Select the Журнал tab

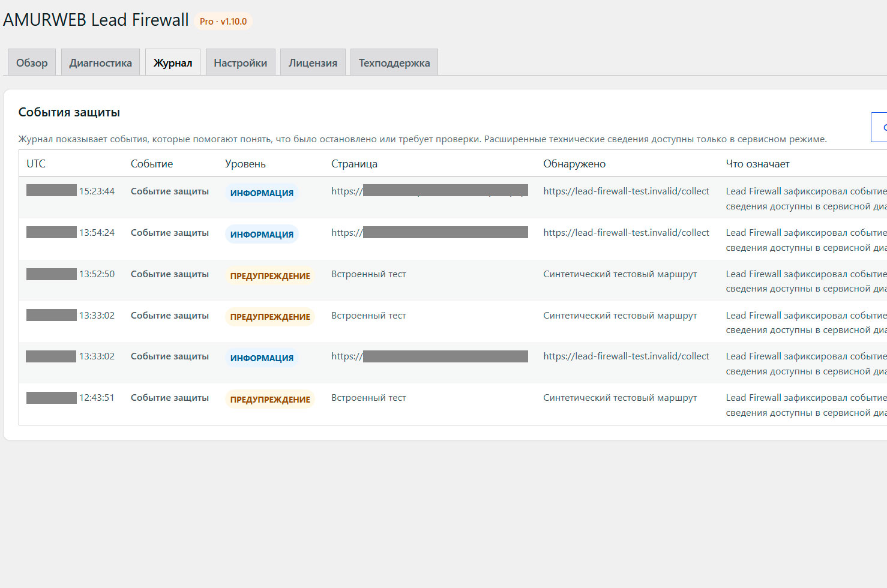173,62
